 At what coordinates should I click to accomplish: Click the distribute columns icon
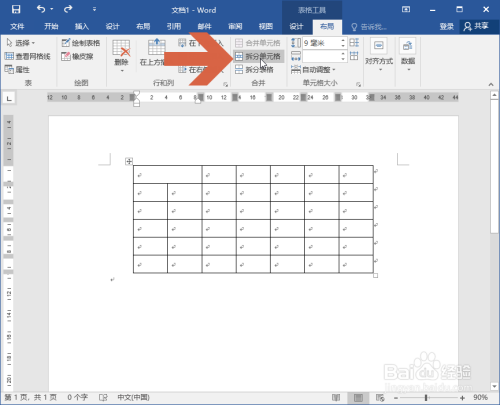[354, 56]
